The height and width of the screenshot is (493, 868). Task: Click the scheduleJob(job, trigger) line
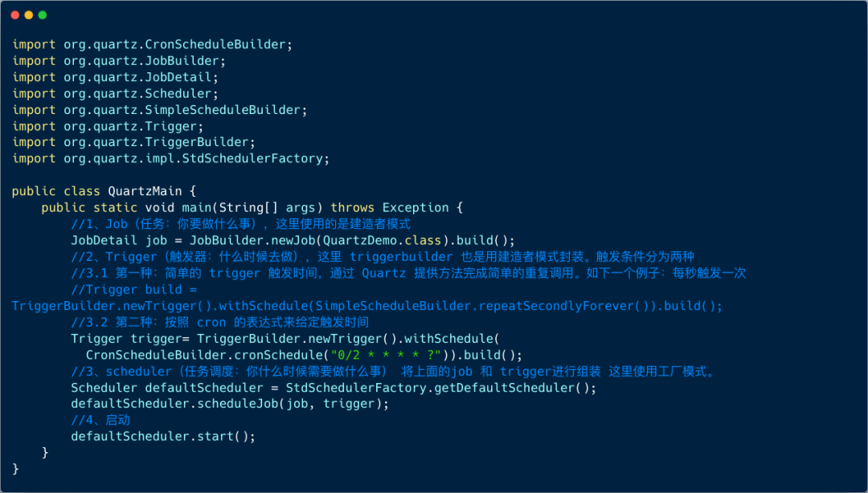click(x=230, y=405)
